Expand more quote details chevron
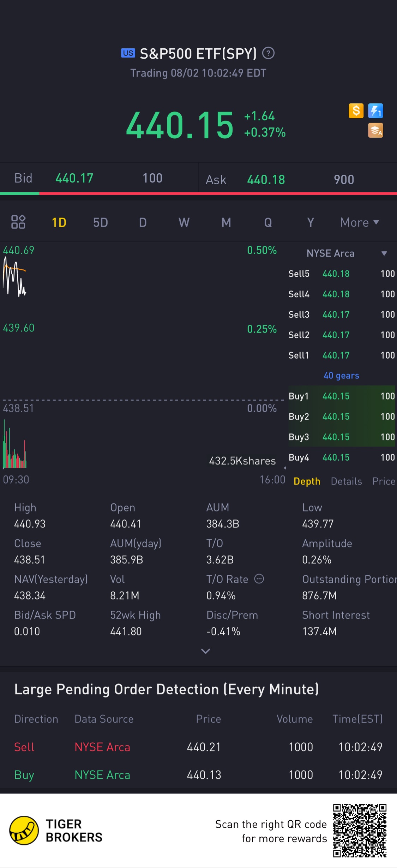This screenshot has width=397, height=868. [205, 651]
